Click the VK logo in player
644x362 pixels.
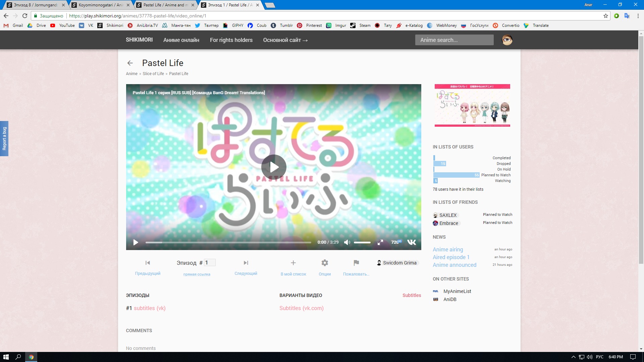(412, 242)
